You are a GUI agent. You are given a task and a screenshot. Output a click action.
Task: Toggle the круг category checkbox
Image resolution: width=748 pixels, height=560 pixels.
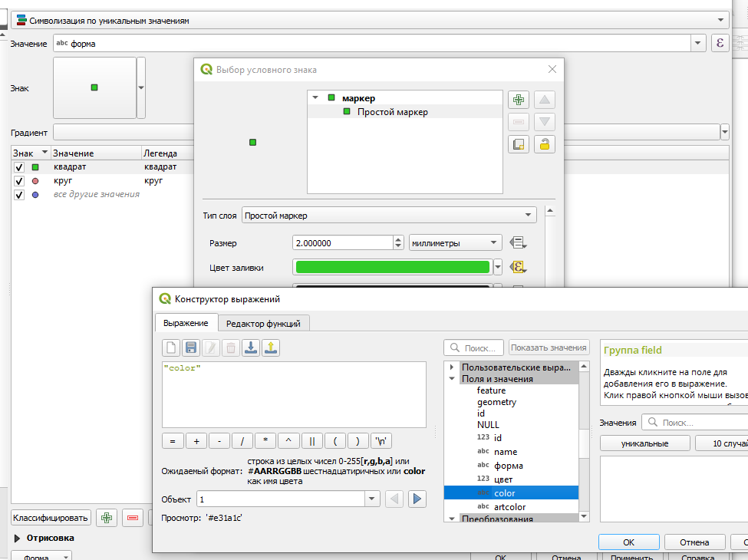tap(19, 181)
